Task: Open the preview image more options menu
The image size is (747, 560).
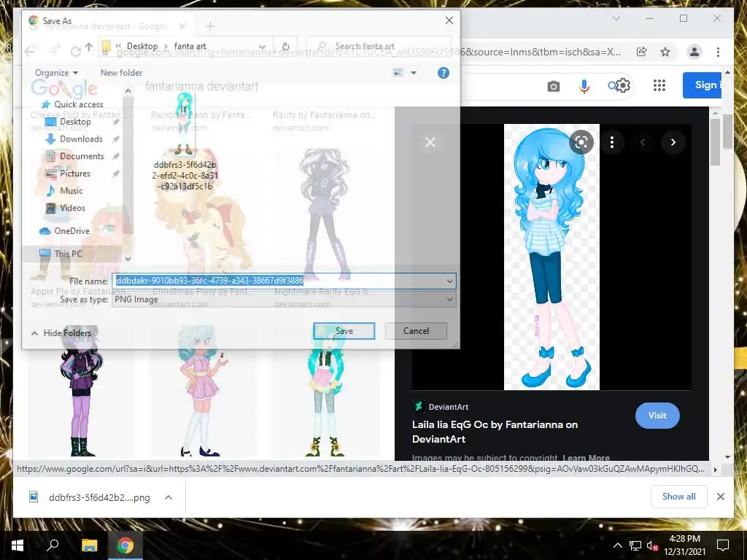Action: coord(612,142)
